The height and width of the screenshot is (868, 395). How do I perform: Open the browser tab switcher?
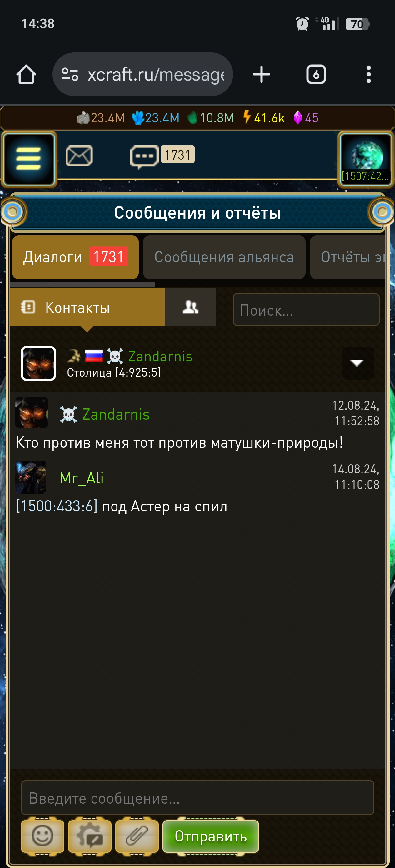316,75
